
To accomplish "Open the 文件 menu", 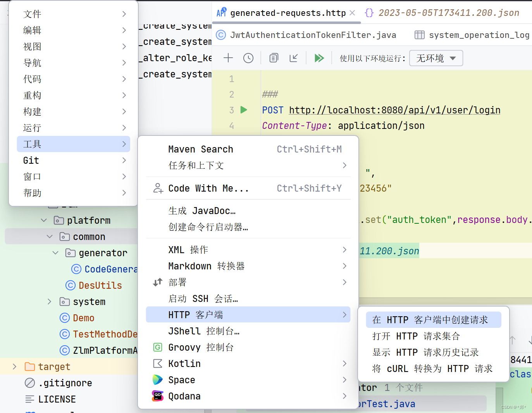I will coord(74,14).
